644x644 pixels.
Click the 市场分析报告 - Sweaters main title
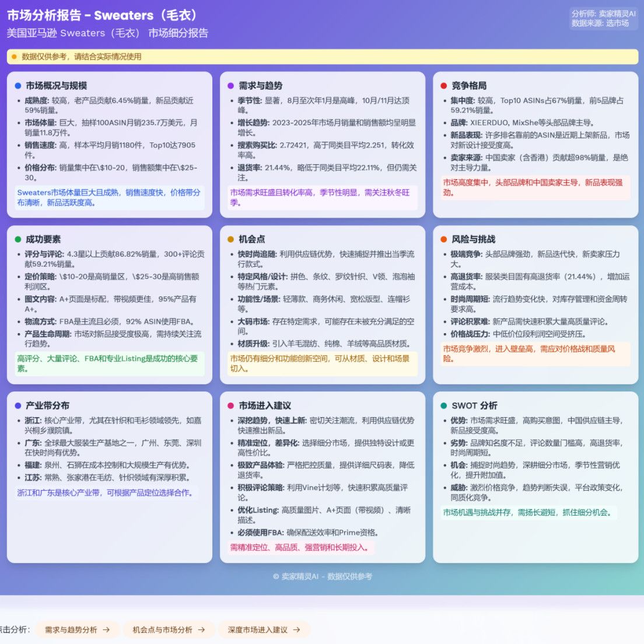[x=104, y=15]
